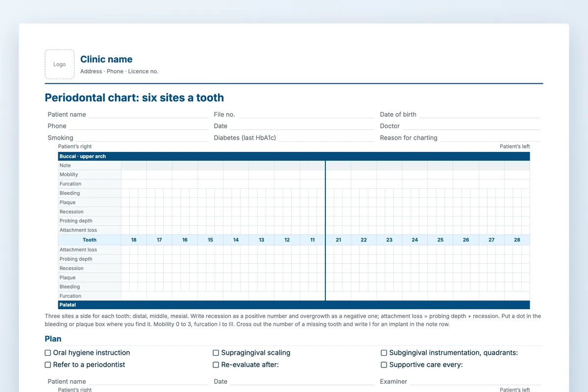Viewport: 588px width, 392px height.
Task: Select tooth number 13 cell
Action: (262, 240)
